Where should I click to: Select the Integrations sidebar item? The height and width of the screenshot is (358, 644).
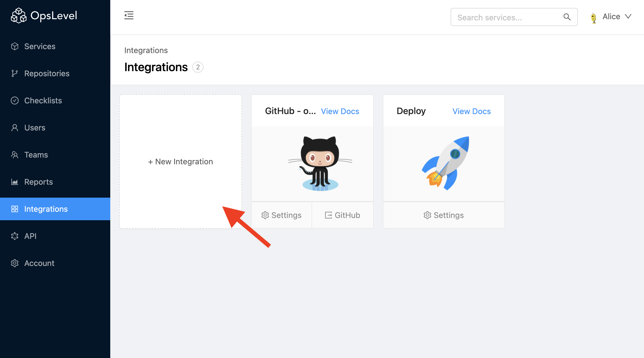pyautogui.click(x=55, y=209)
